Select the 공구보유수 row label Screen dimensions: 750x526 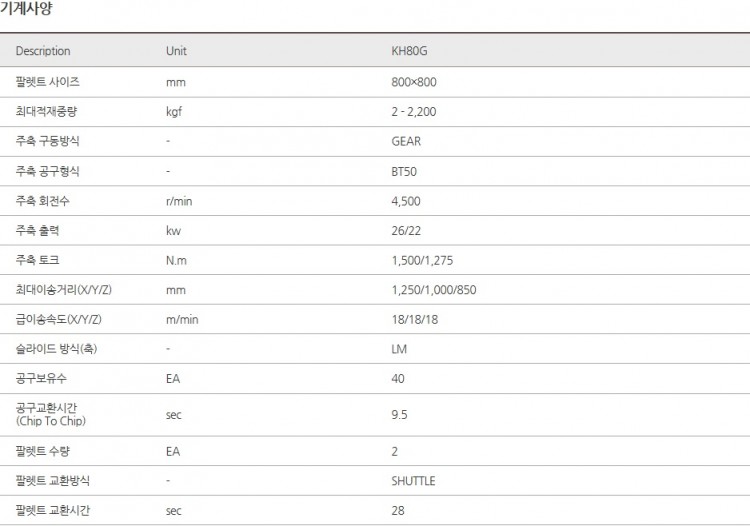click(42, 379)
